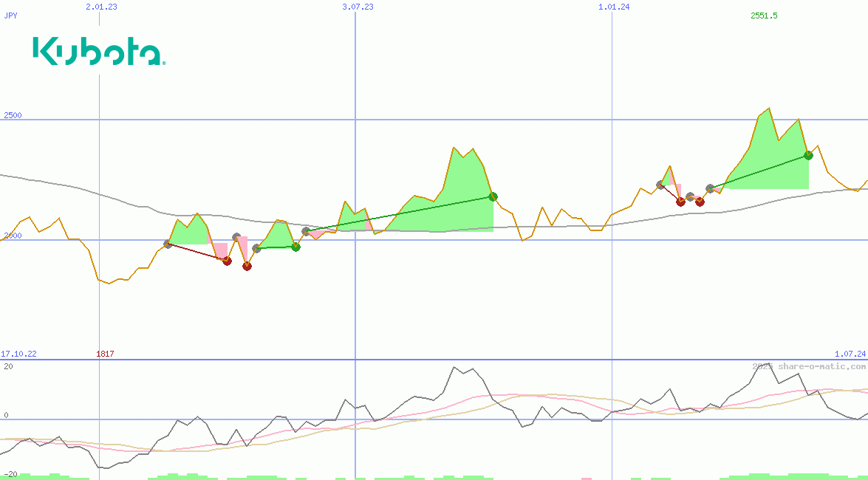This screenshot has height=480, width=868.
Task: Click the Kubota logo
Action: tap(99, 52)
